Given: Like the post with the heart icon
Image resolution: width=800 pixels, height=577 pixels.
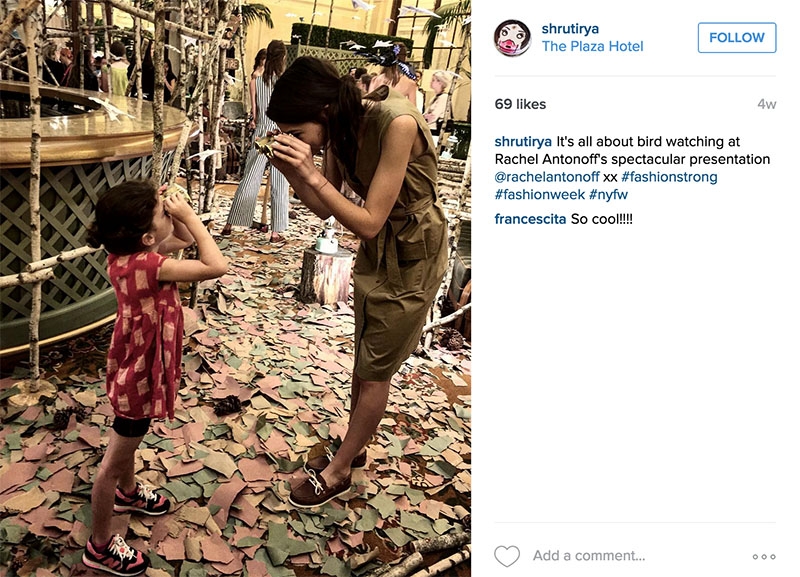Looking at the screenshot, I should pos(507,556).
